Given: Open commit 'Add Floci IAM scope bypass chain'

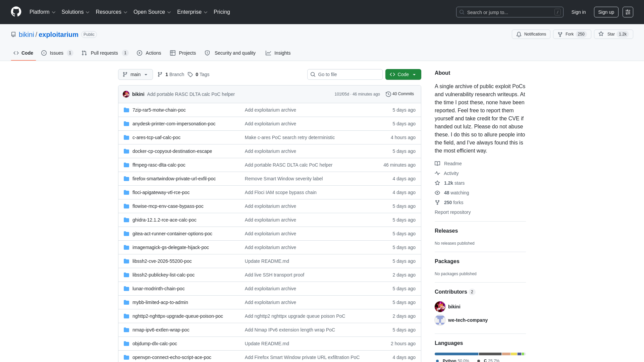Looking at the screenshot, I should point(281,192).
